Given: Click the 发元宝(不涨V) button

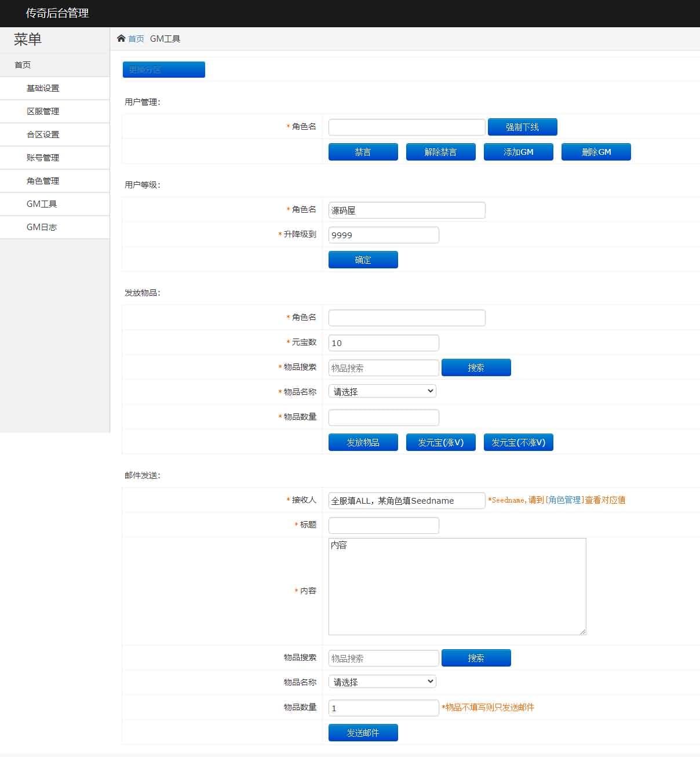Looking at the screenshot, I should 518,442.
